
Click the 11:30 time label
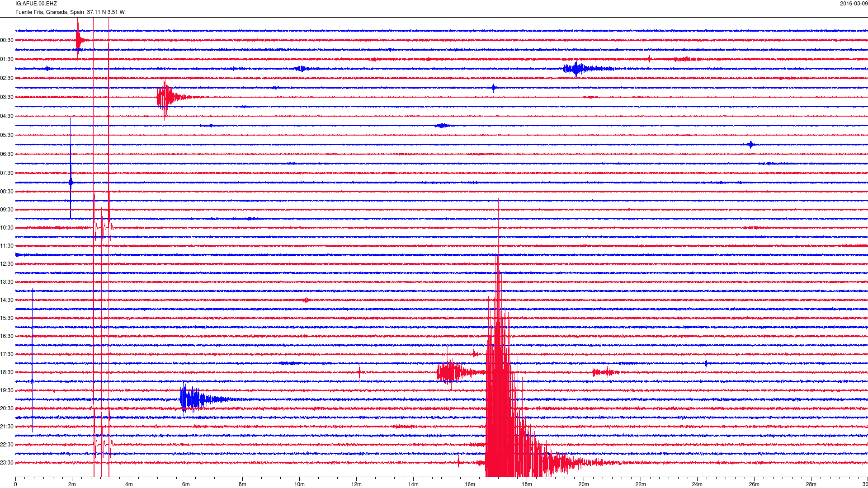coord(7,246)
